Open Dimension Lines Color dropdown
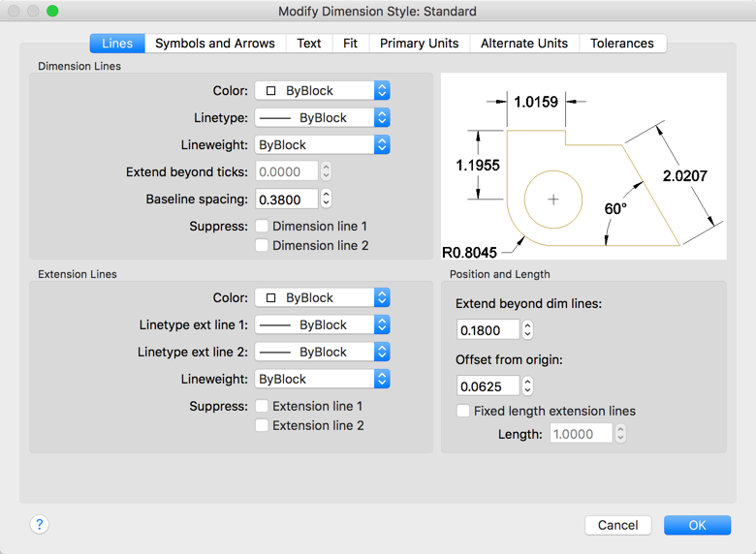The height and width of the screenshot is (554, 756). click(322, 90)
